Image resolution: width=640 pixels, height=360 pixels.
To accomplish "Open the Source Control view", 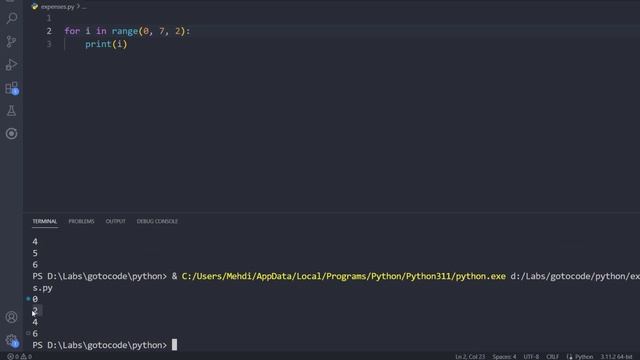I will tap(11, 41).
